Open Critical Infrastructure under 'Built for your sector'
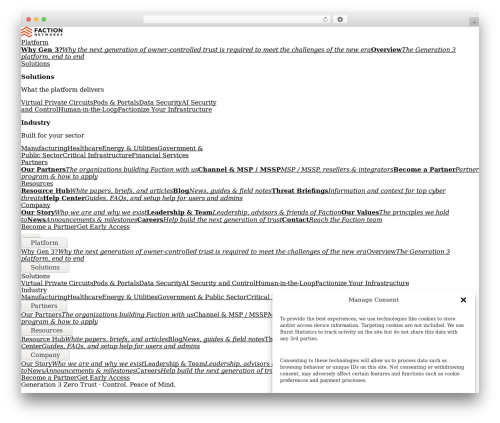500x423 pixels. tap(97, 155)
